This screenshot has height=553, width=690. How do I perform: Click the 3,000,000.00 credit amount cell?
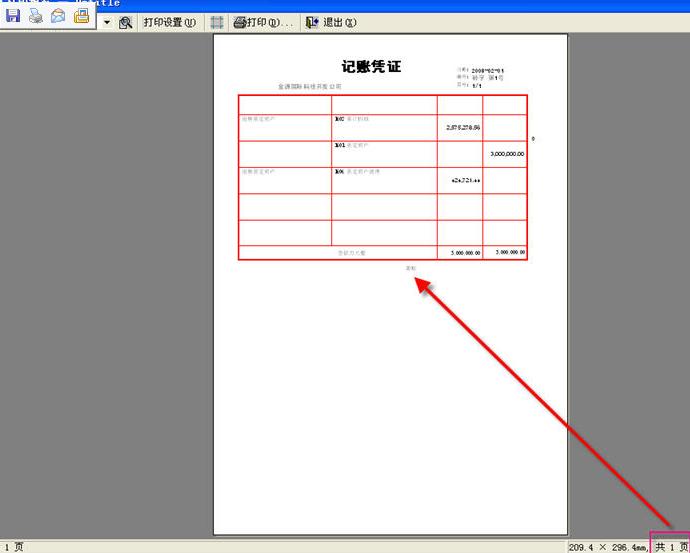point(507,154)
